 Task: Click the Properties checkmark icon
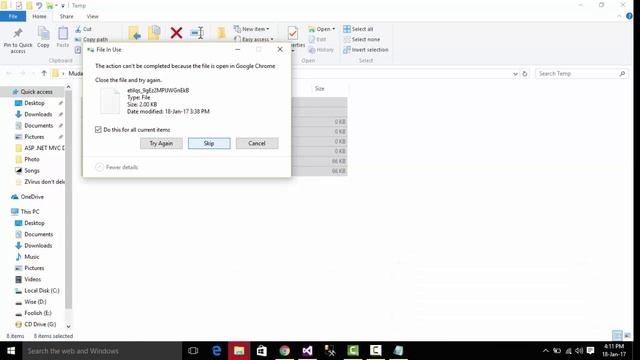(293, 33)
